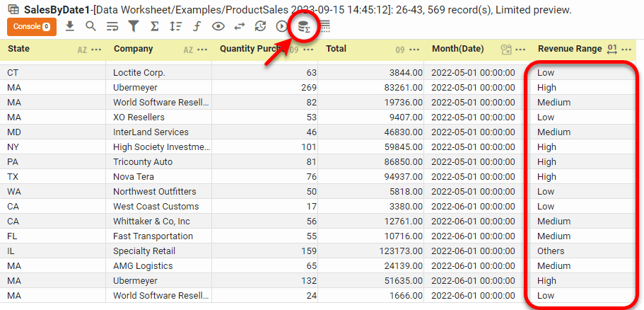Viewport: 644px width, 310px height.
Task: Click the circled database summary icon
Action: [303, 28]
